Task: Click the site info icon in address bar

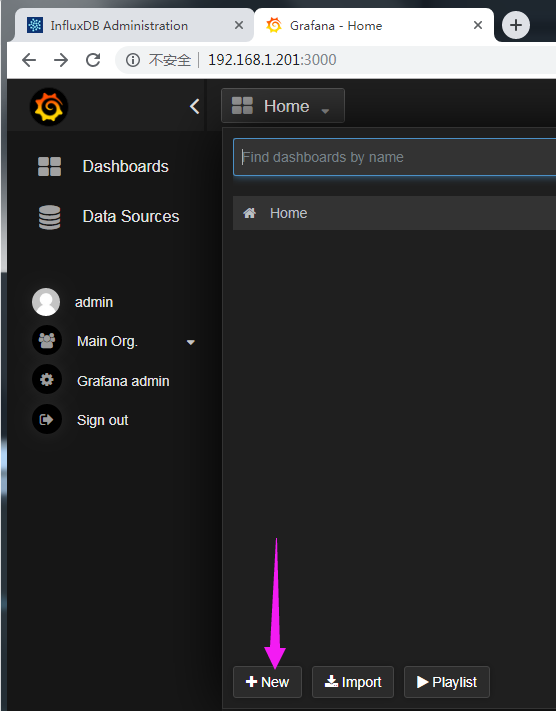Action: tap(132, 60)
